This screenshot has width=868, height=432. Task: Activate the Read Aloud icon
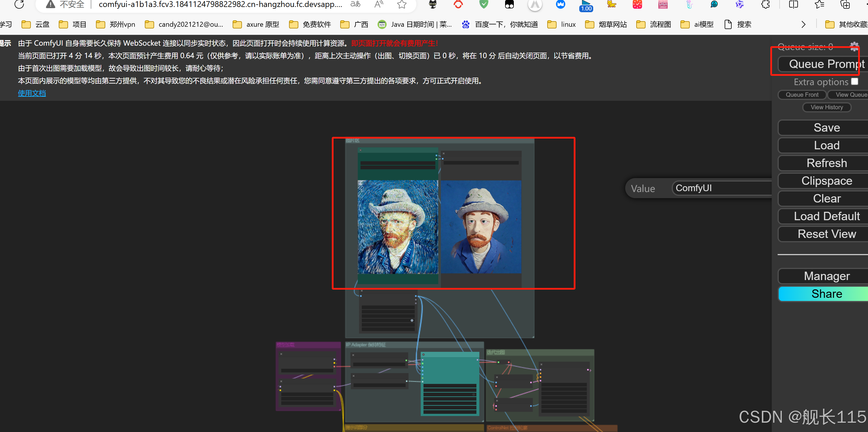tap(379, 4)
